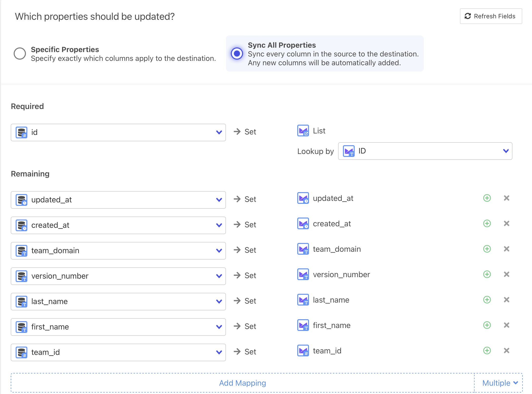
Task: Open the last_name source column dropdown
Action: tap(118, 302)
